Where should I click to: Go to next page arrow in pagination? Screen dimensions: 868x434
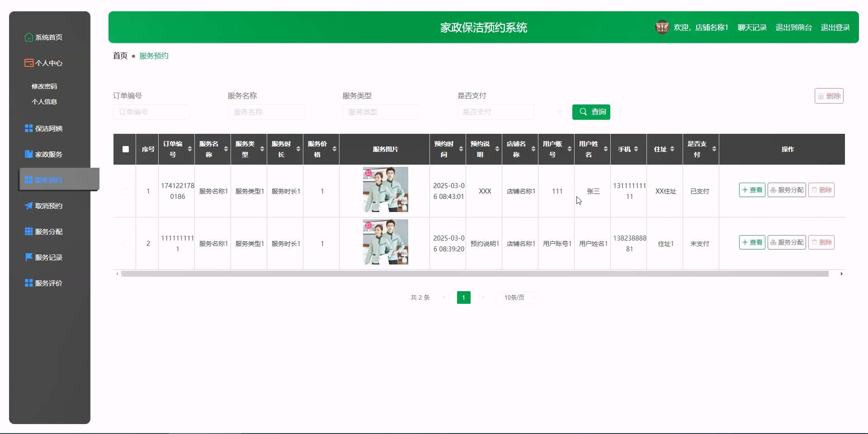tap(483, 297)
